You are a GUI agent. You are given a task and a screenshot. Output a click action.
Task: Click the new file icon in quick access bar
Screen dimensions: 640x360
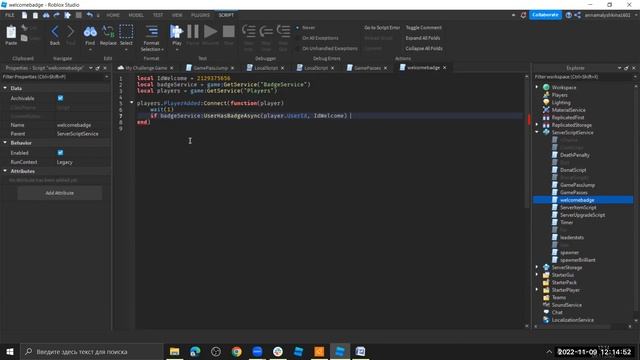24,15
